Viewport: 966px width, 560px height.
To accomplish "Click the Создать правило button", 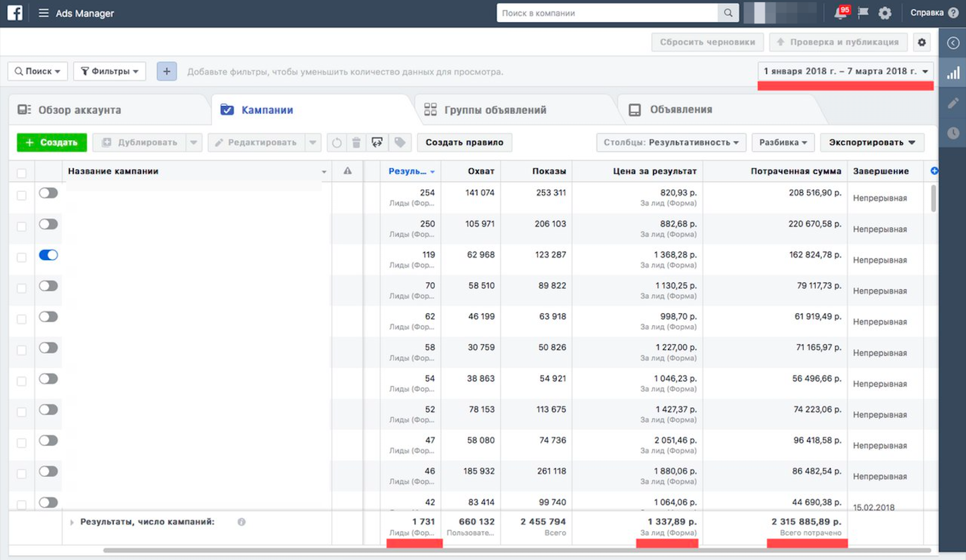I will tap(464, 142).
